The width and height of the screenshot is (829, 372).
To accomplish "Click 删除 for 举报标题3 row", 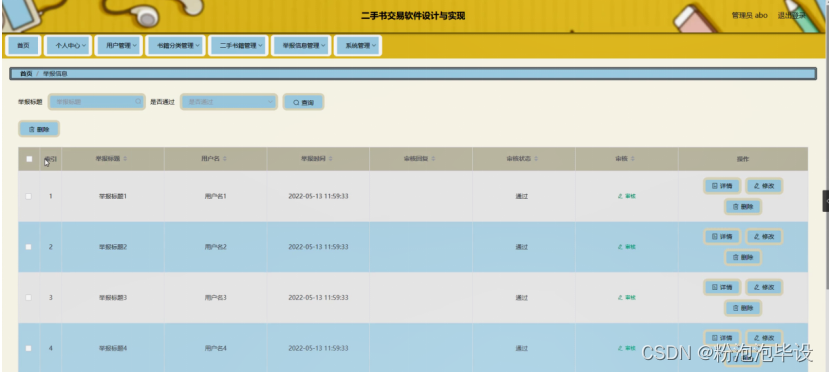I will (743, 308).
